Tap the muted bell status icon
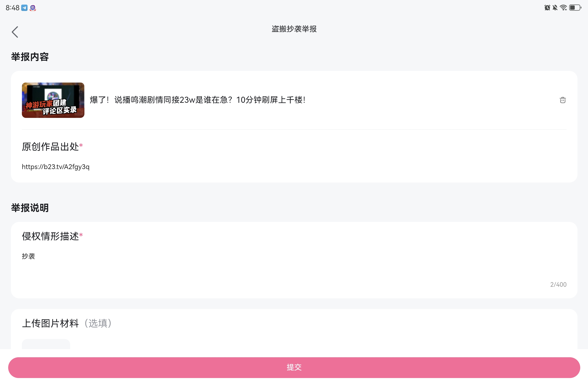Image resolution: width=588 pixels, height=386 pixels. coord(555,8)
